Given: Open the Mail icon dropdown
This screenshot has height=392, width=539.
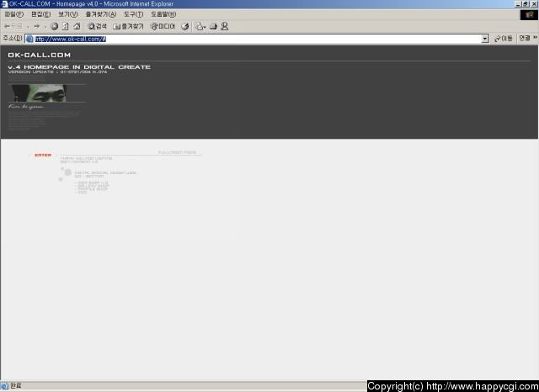Looking at the screenshot, I should (x=200, y=26).
